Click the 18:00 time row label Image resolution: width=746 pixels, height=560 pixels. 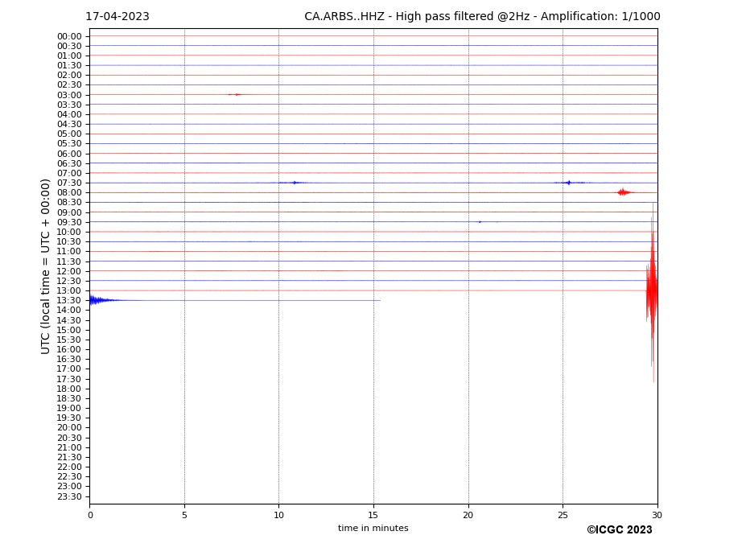point(69,389)
